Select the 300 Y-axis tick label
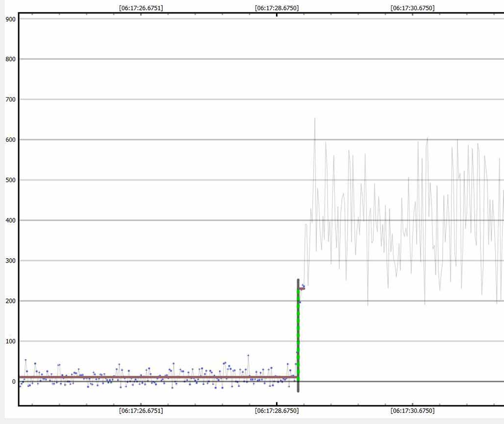 tap(10, 261)
